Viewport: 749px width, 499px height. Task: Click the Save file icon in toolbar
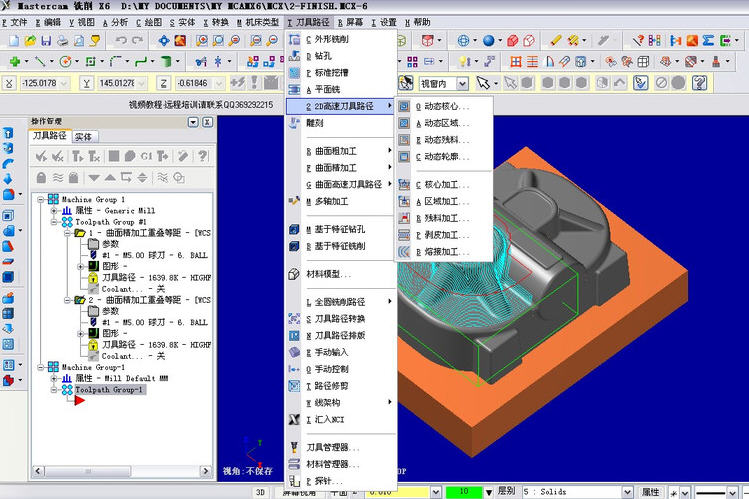pyautogui.click(x=46, y=41)
